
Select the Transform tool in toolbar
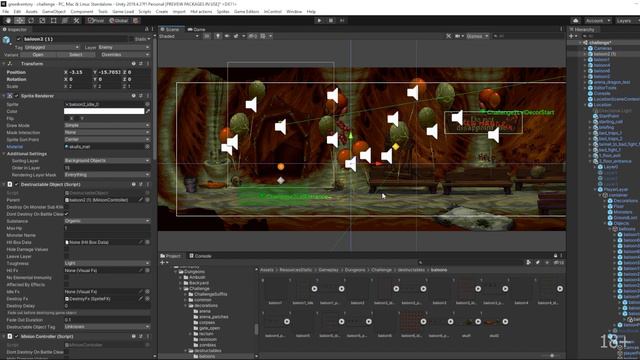click(x=65, y=20)
